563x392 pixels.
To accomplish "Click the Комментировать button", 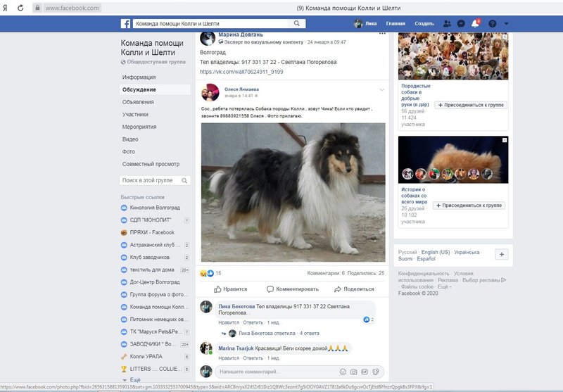I will [293, 289].
